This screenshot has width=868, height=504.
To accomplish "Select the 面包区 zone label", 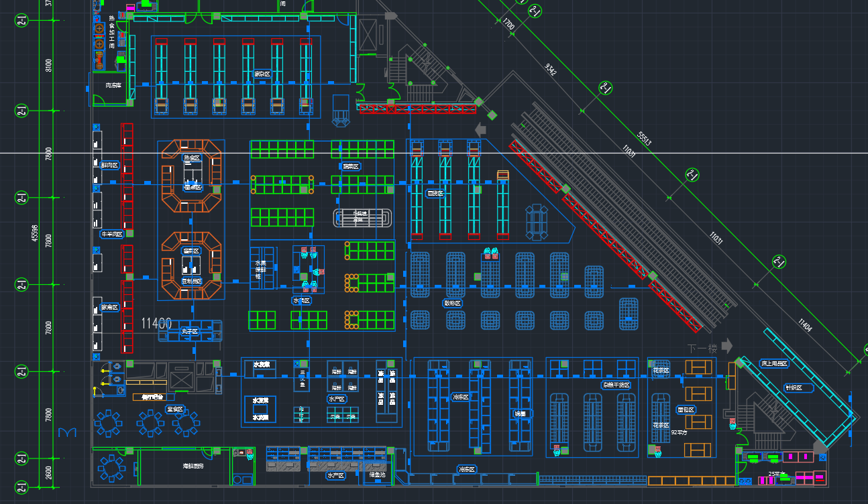I will click(686, 409).
